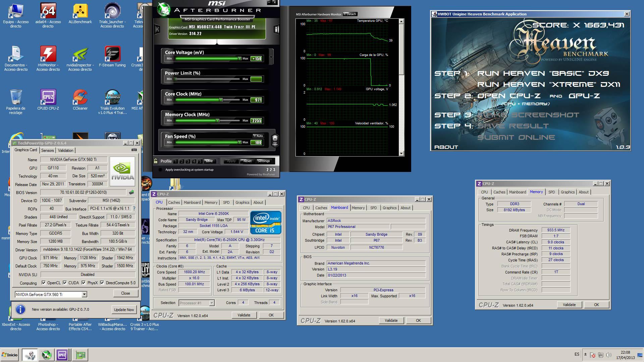Switch to Sensors tab in GPU-Z

click(x=47, y=150)
